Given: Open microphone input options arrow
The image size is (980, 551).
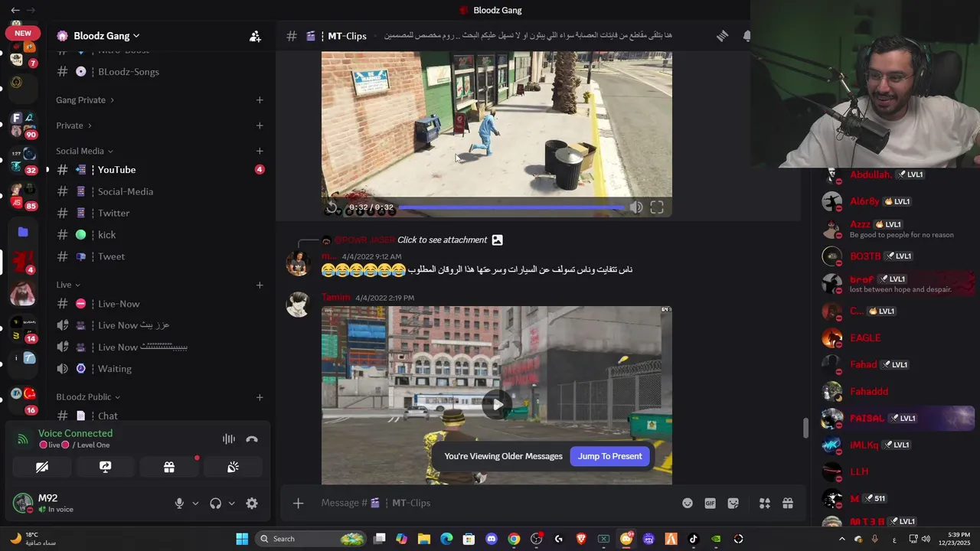Looking at the screenshot, I should pyautogui.click(x=195, y=503).
